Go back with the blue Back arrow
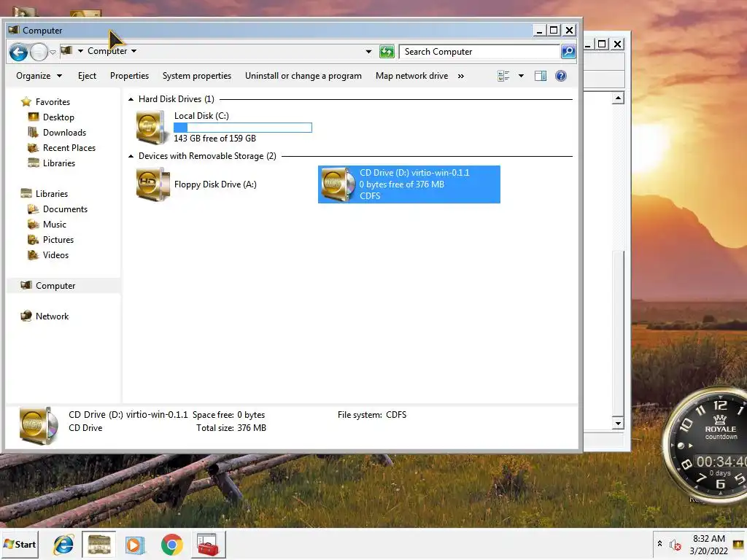 [18, 52]
